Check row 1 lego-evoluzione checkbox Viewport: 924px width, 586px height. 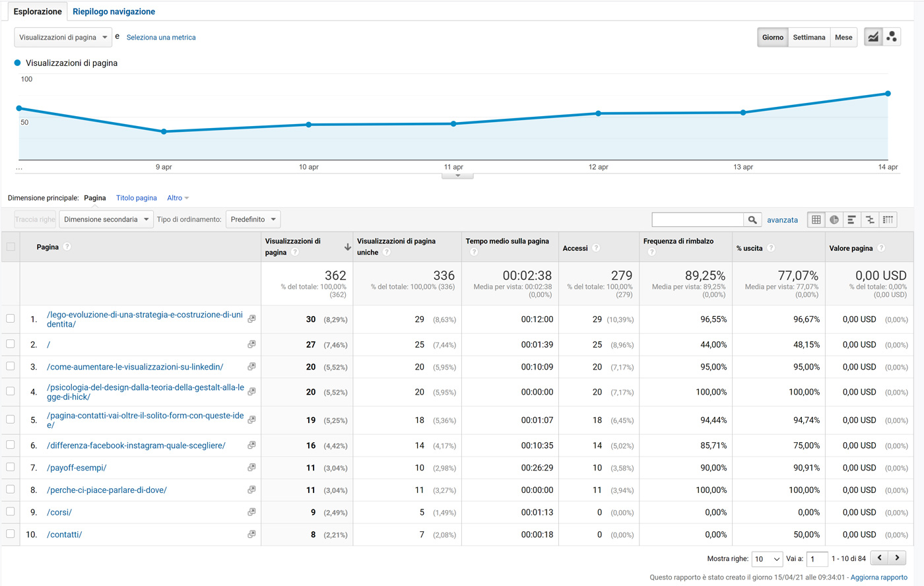click(x=11, y=319)
